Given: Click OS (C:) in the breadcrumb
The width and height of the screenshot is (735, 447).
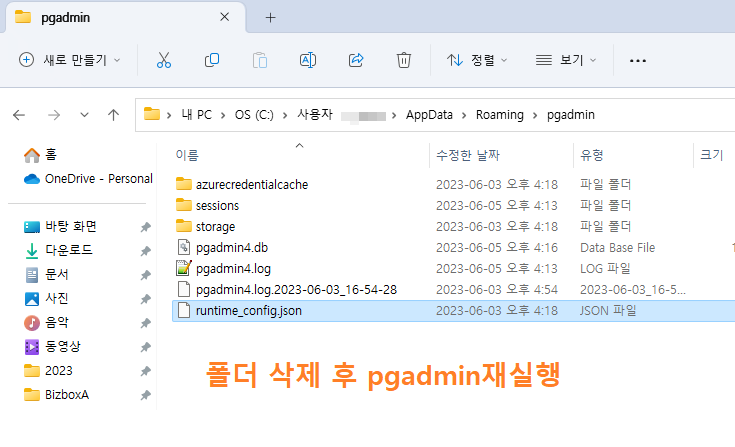Looking at the screenshot, I should pos(254,115).
